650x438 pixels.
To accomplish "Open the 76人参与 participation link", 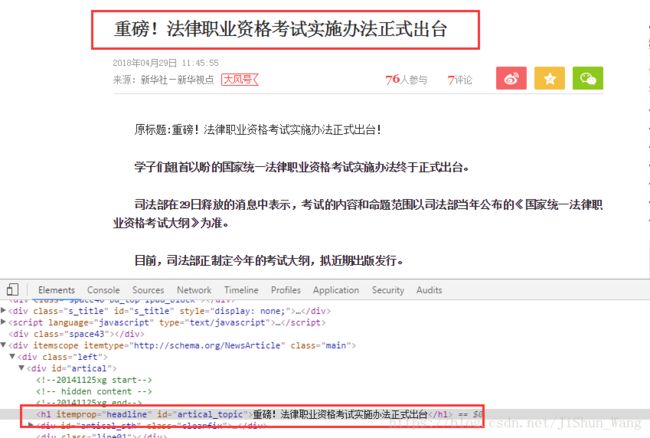I will [x=406, y=80].
